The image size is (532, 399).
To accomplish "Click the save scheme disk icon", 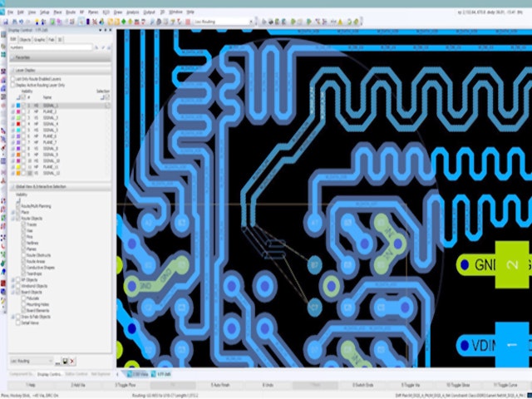I will [x=65, y=361].
